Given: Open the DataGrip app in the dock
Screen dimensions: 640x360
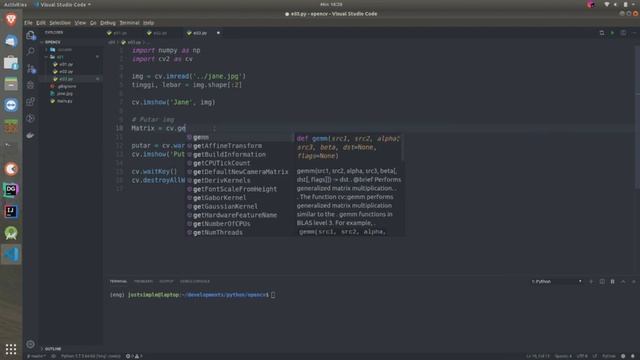Looking at the screenshot, I should (11, 190).
